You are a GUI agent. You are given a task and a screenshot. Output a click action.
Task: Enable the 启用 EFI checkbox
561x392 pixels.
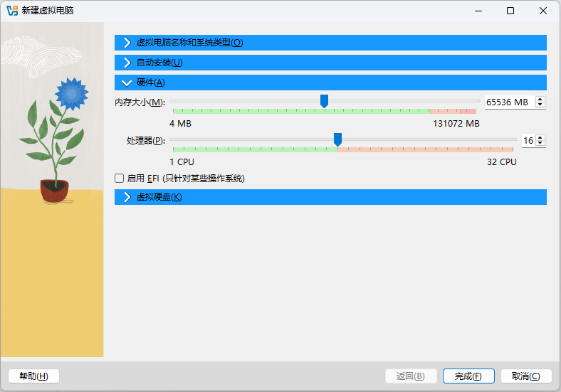click(x=119, y=178)
